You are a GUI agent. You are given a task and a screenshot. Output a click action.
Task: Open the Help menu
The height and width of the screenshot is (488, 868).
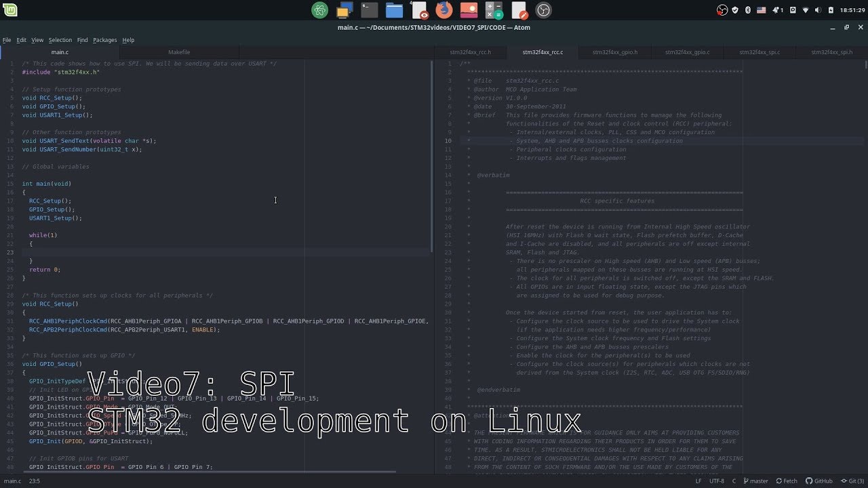coord(128,40)
